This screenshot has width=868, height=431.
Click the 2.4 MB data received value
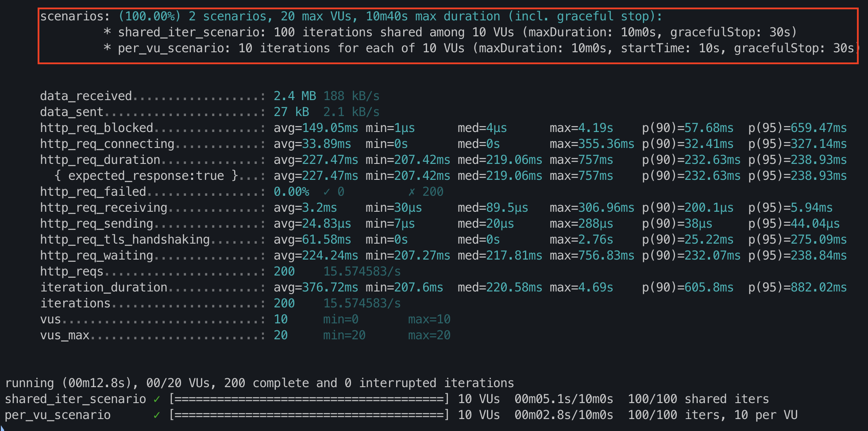(295, 96)
